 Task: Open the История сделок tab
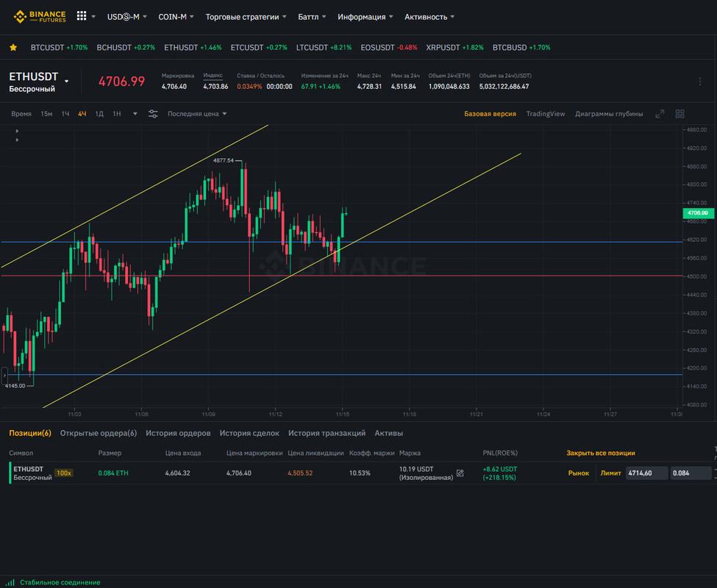click(x=249, y=433)
